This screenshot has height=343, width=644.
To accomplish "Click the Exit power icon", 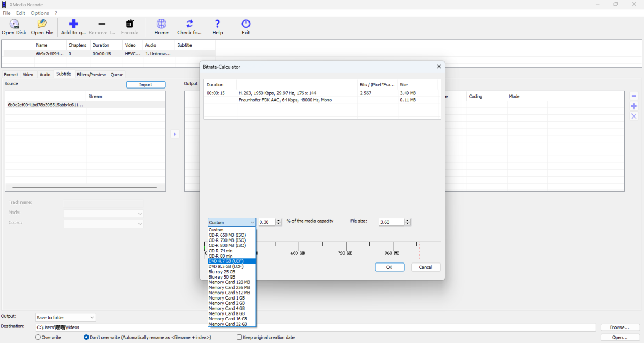I will tap(246, 24).
